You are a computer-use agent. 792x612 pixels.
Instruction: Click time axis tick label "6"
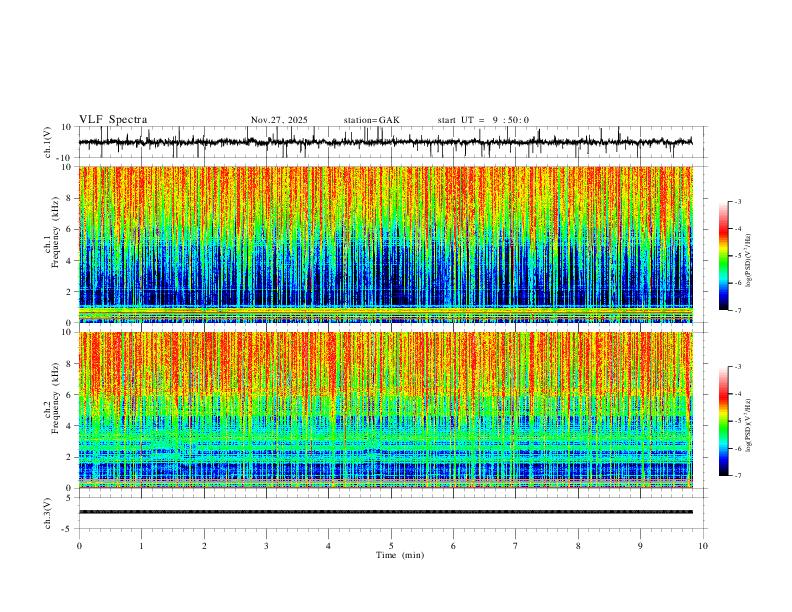[454, 546]
